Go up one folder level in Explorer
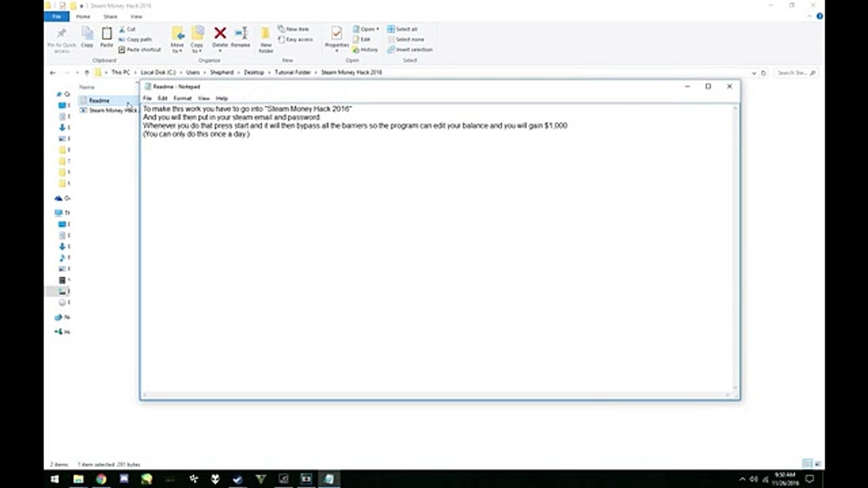The height and width of the screenshot is (488, 868). coord(87,73)
